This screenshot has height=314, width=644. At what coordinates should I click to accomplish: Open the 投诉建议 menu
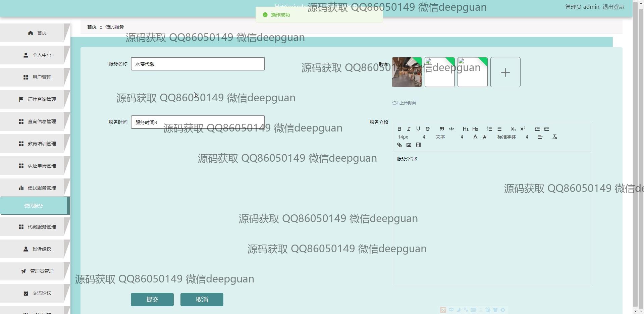click(35, 249)
